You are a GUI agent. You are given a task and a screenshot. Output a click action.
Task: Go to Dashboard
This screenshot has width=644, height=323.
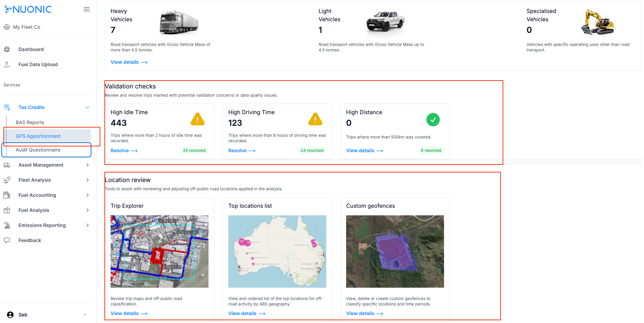(31, 49)
